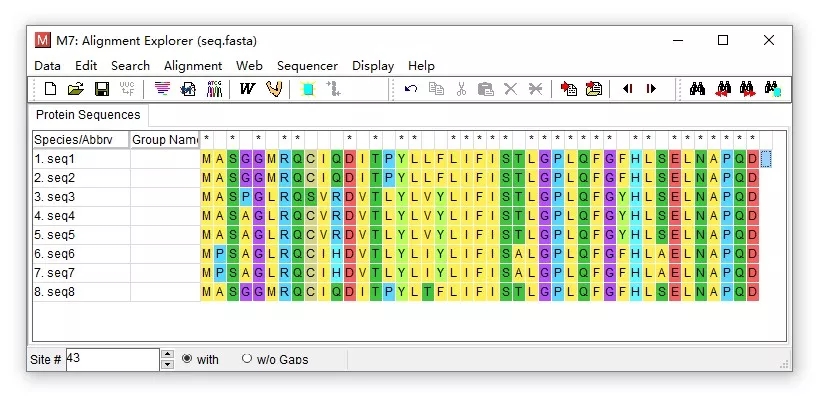Select the row '4. seq4'
The width and height of the screenshot is (816, 404).
tap(81, 216)
